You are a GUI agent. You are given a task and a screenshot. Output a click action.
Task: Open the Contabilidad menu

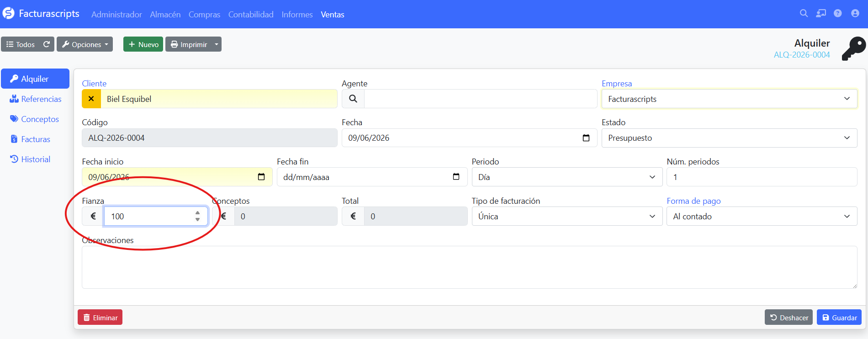pos(251,15)
